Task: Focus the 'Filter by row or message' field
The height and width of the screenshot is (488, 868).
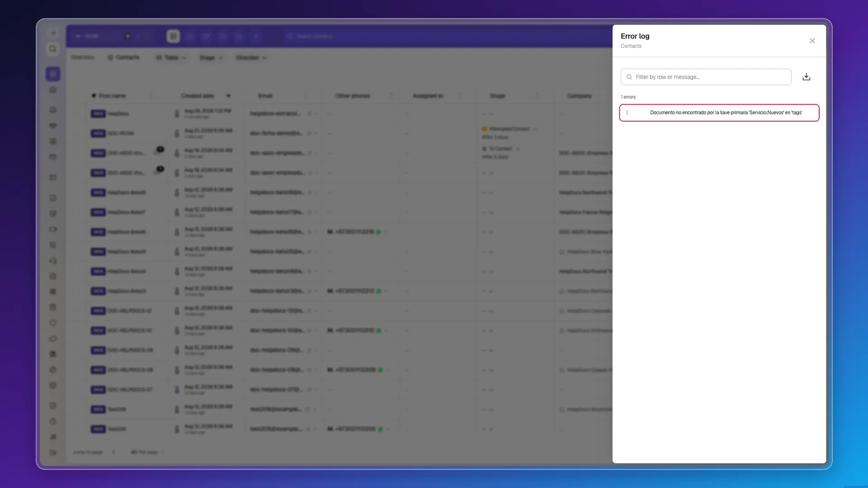Action: coord(706,77)
